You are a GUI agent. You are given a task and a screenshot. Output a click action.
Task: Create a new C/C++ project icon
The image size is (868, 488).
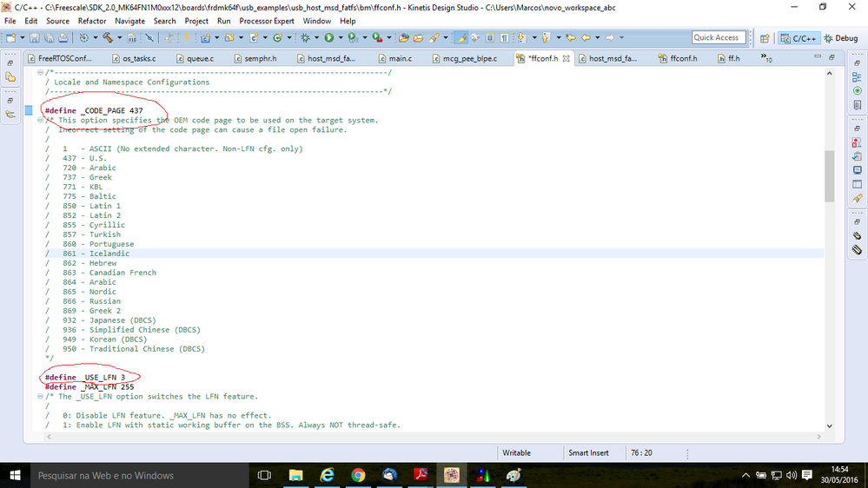point(205,37)
